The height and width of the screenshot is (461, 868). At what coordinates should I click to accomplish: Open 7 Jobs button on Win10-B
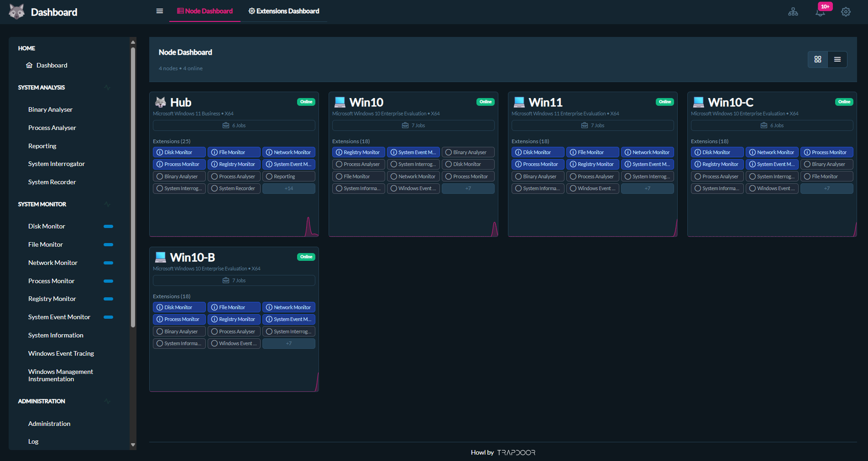click(234, 280)
